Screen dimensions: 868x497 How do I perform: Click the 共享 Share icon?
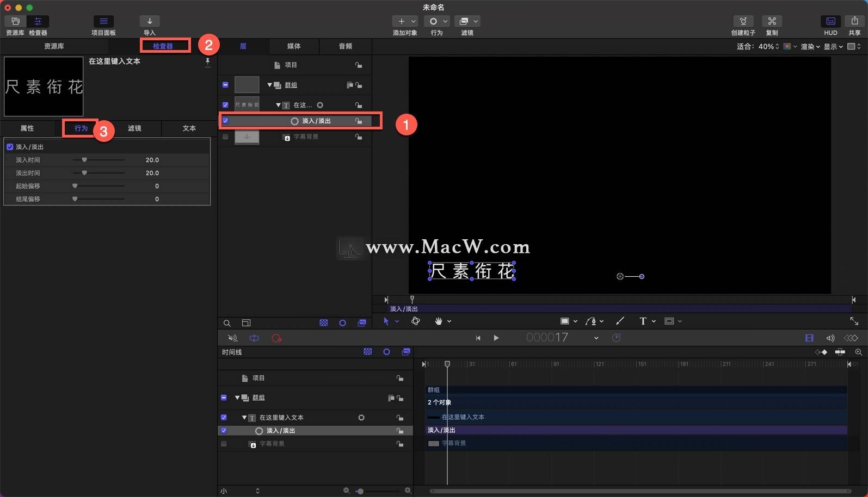(x=854, y=21)
